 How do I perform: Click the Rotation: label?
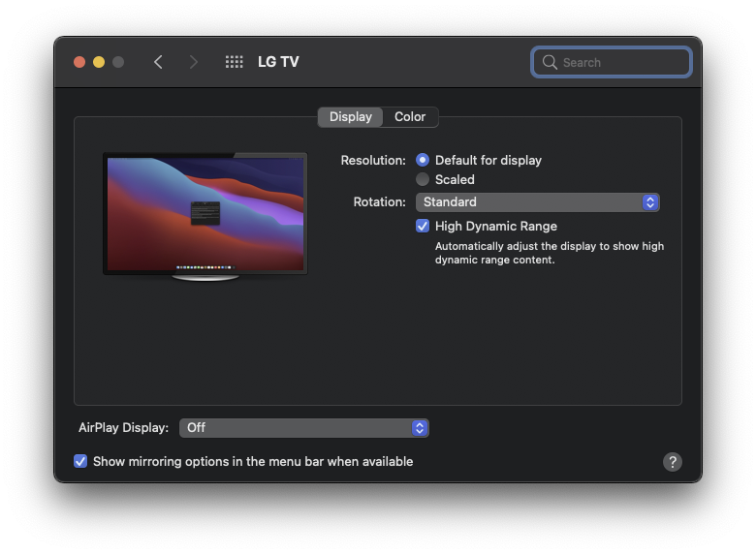pos(379,201)
